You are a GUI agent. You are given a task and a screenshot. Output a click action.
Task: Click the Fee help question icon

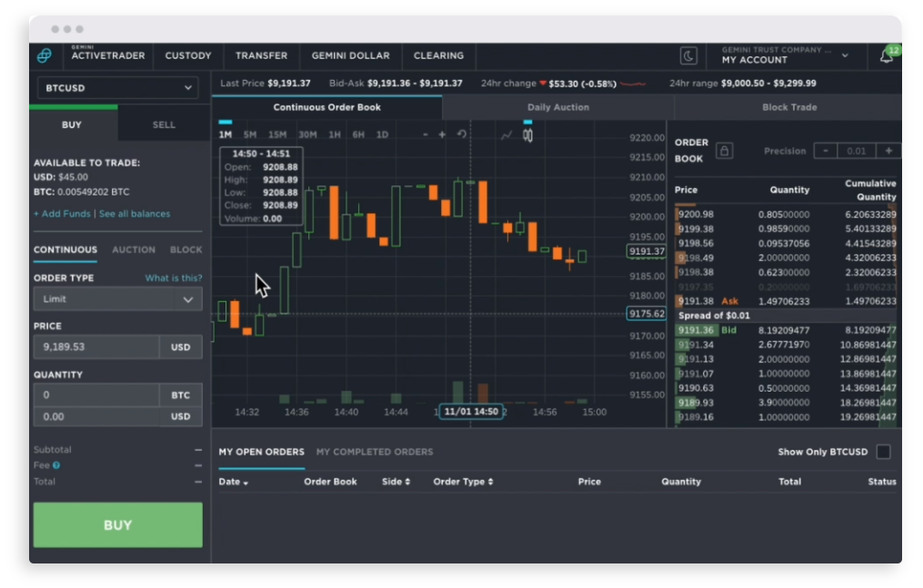56,465
